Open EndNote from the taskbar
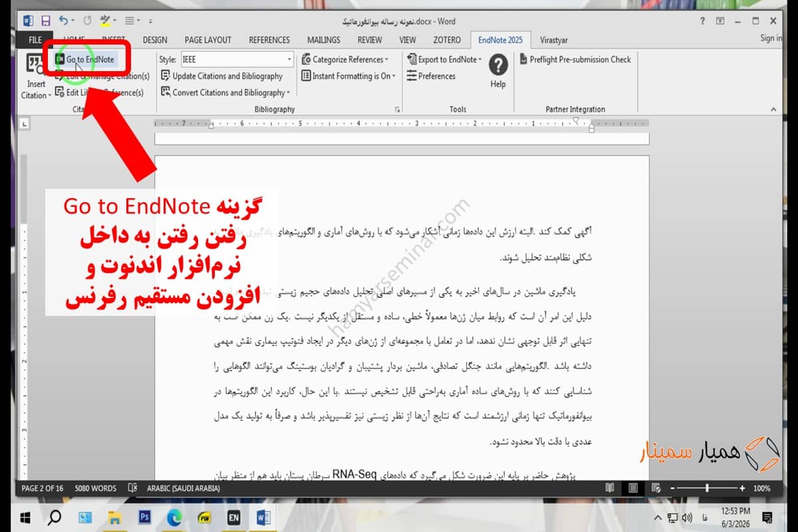 pos(234,517)
